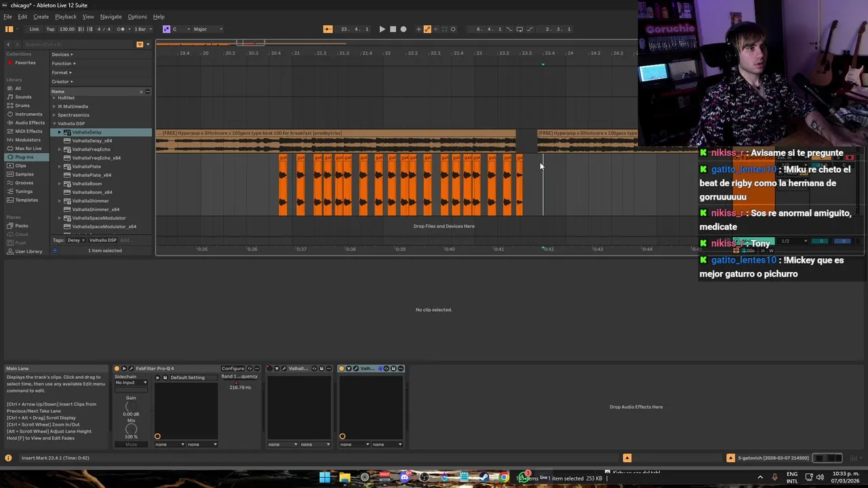The width and height of the screenshot is (868, 488).
Task: Toggle the Link button
Action: coord(34,29)
